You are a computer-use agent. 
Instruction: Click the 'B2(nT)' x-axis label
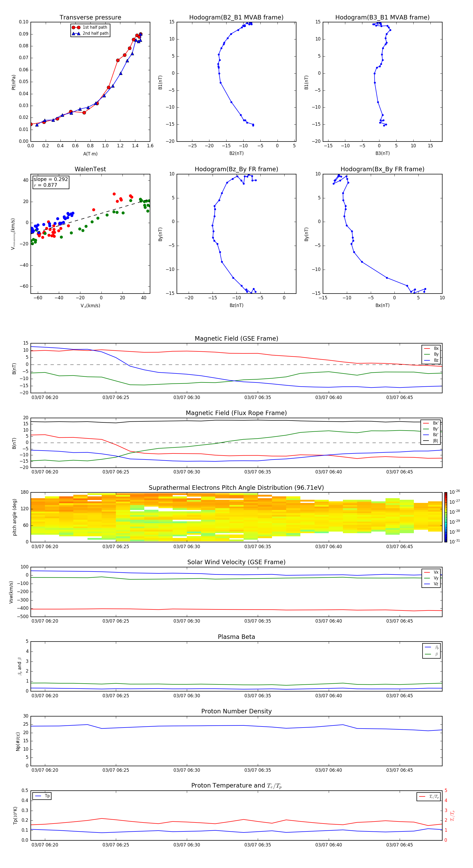click(236, 153)
